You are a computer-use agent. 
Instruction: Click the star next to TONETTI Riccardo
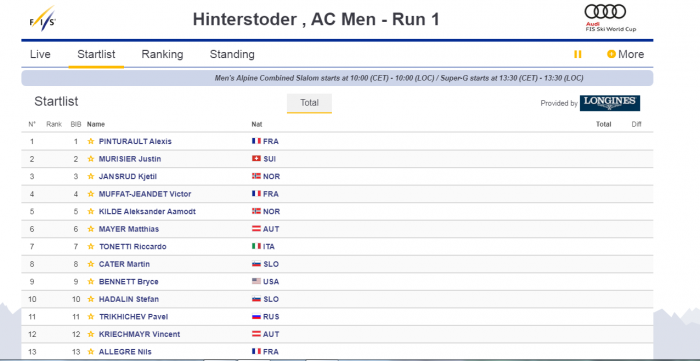[91, 246]
